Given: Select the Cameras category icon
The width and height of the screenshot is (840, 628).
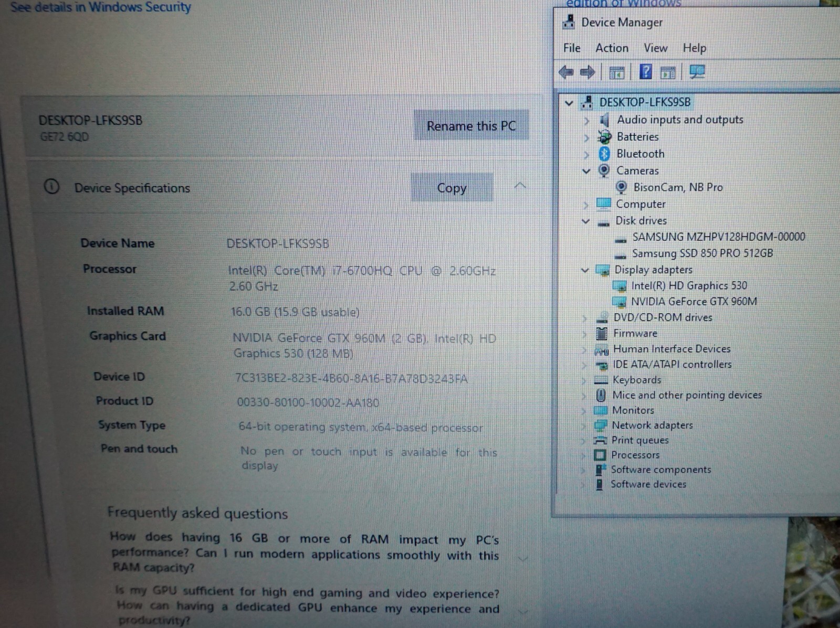Looking at the screenshot, I should [604, 171].
